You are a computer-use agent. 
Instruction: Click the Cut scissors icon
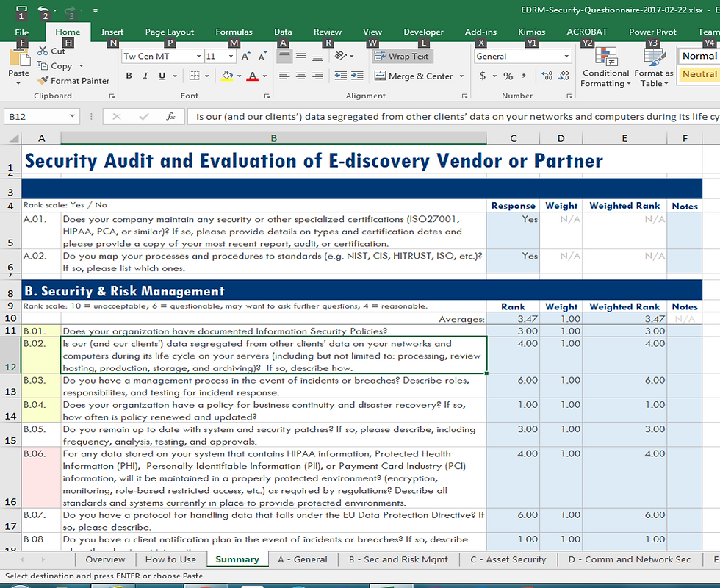[43, 51]
